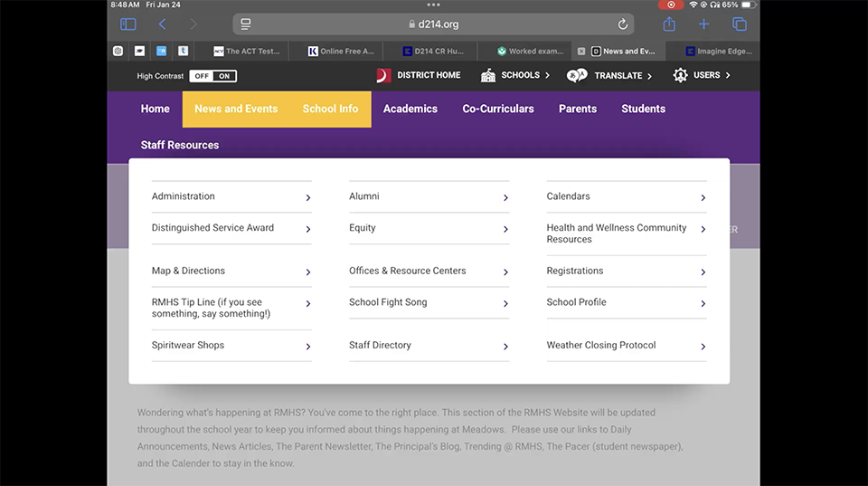Reload the d214.org page

[623, 24]
